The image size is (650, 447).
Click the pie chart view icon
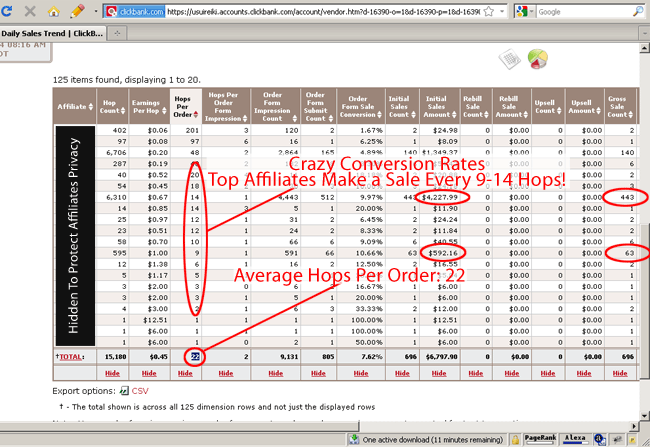click(x=536, y=60)
